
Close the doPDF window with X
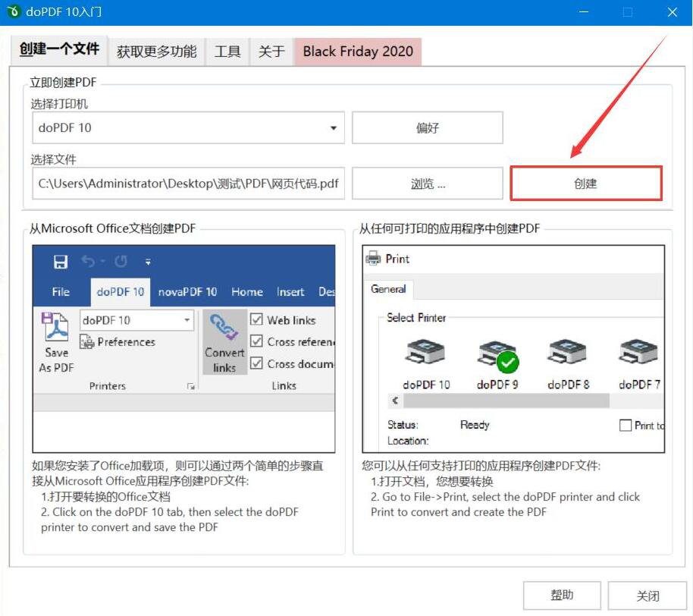coord(673,12)
